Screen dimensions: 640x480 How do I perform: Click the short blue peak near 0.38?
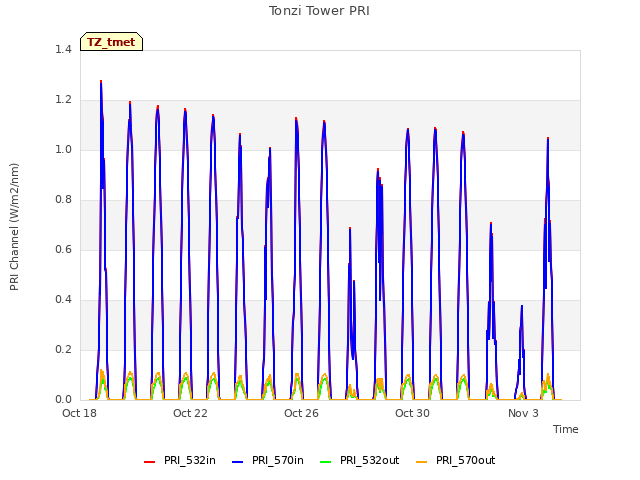[522, 306]
